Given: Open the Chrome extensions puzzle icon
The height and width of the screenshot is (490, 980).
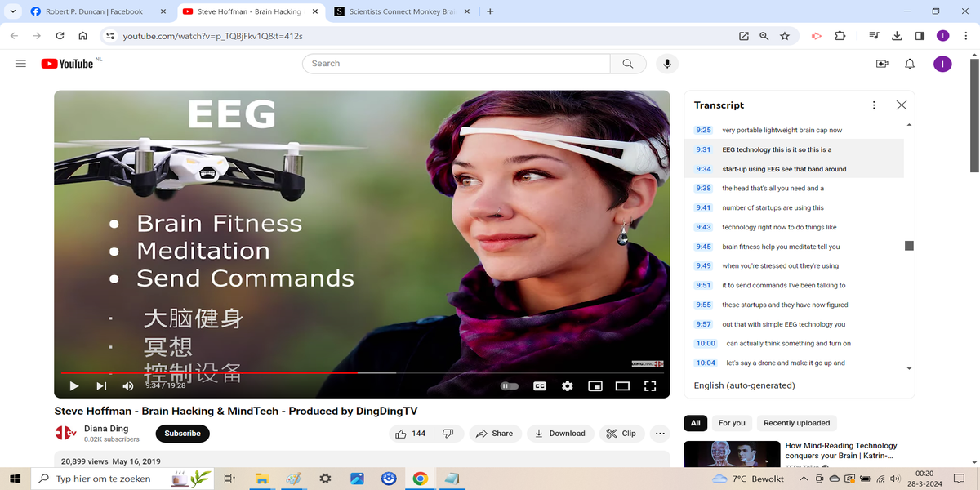Looking at the screenshot, I should 840,36.
